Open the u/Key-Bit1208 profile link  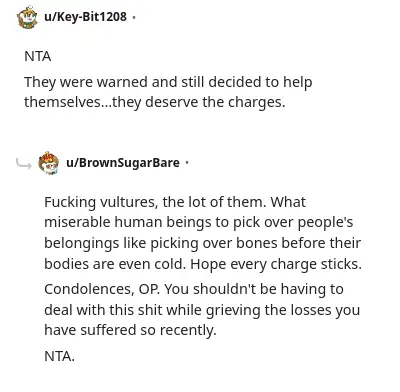point(85,16)
